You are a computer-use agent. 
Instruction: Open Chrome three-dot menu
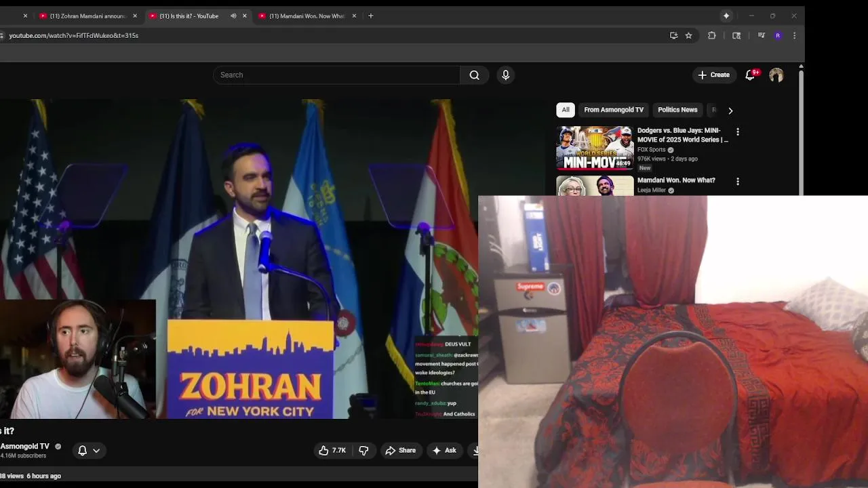point(794,35)
